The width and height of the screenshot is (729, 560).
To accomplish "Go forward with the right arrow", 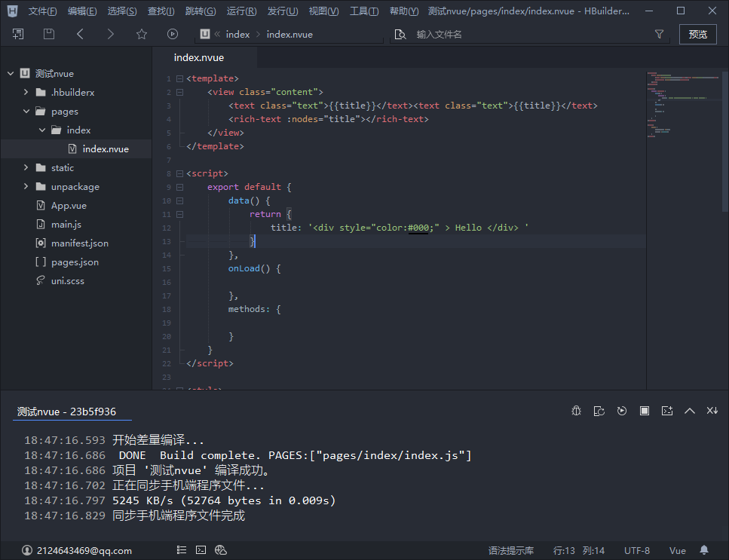I will (111, 34).
